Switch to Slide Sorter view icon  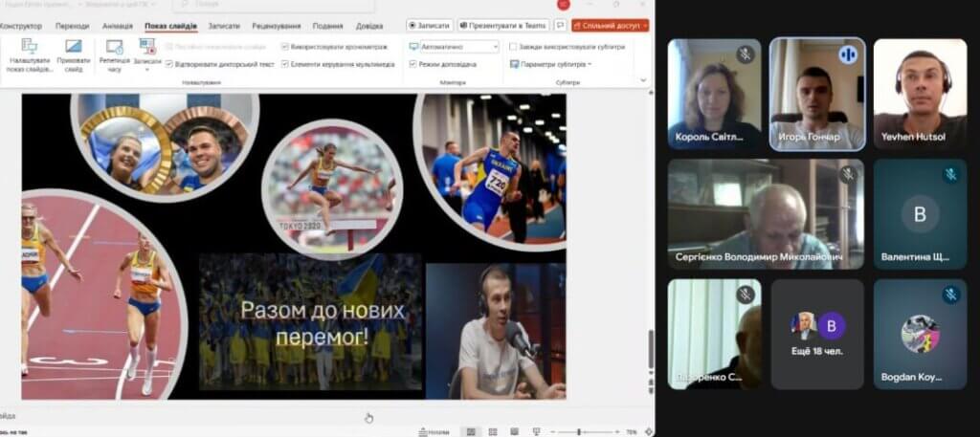[x=493, y=431]
